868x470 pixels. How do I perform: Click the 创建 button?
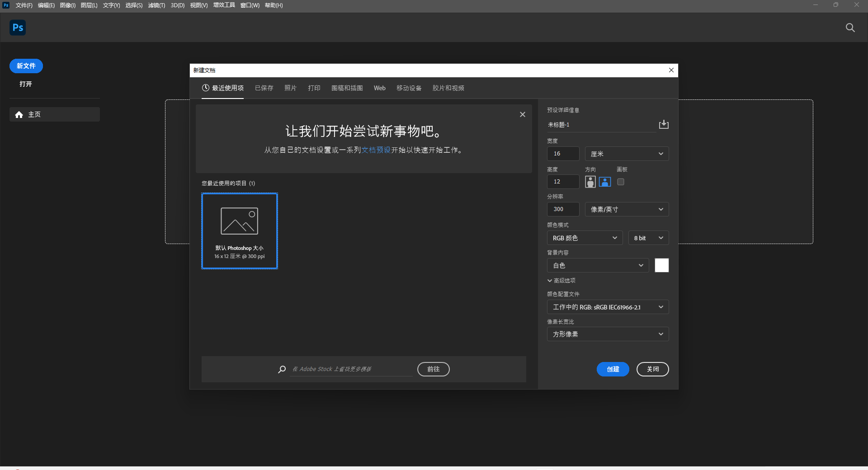click(x=613, y=369)
